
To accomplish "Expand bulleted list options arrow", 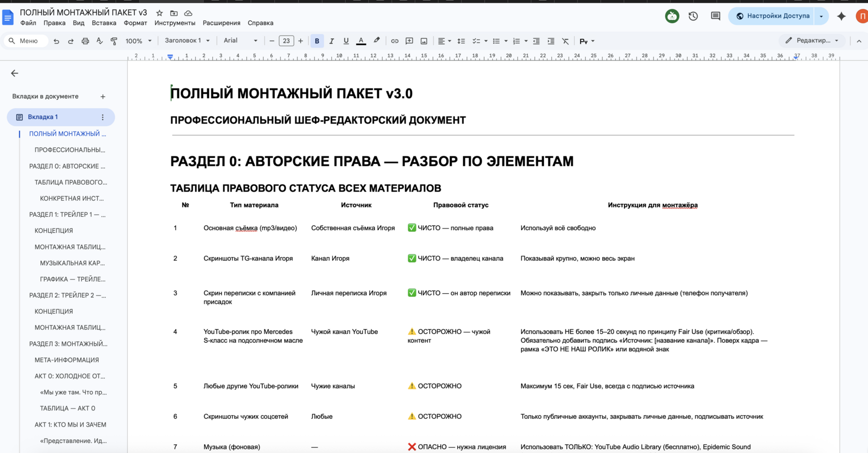I will (506, 41).
